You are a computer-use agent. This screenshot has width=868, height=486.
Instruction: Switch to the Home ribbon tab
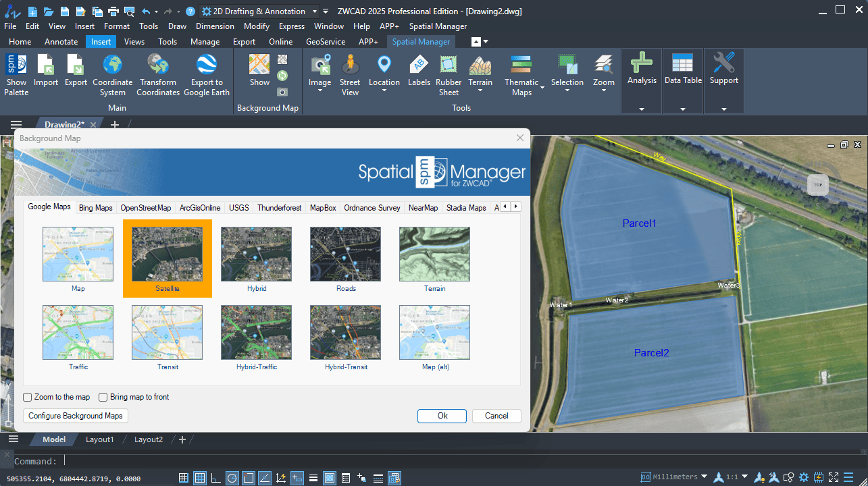20,42
